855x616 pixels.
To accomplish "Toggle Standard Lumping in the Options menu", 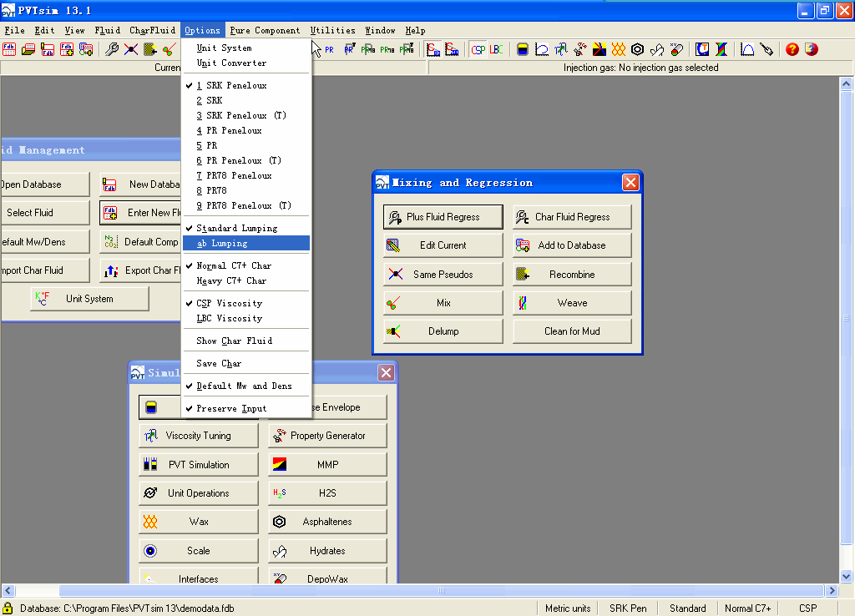I will coord(246,229).
